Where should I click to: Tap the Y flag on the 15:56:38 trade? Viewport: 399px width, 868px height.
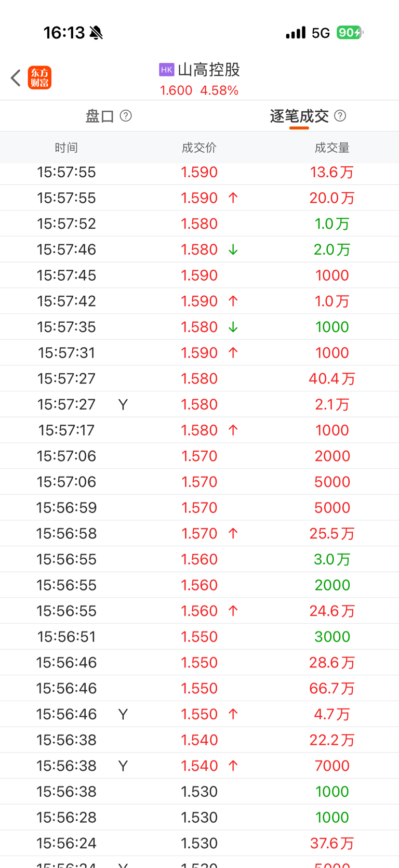tap(123, 766)
